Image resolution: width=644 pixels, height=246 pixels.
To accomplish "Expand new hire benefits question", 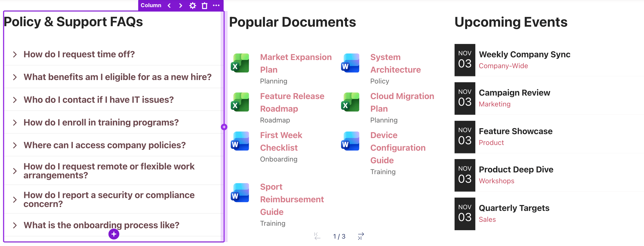I will 114,77.
